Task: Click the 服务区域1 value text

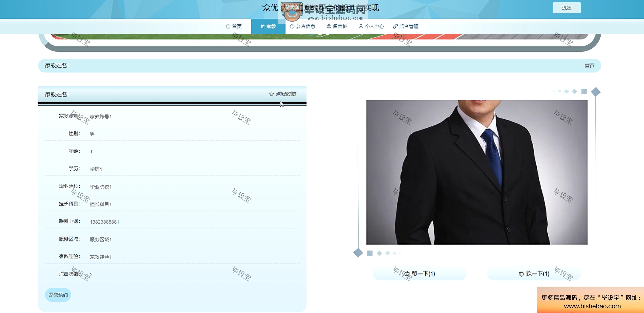Action: (101, 240)
